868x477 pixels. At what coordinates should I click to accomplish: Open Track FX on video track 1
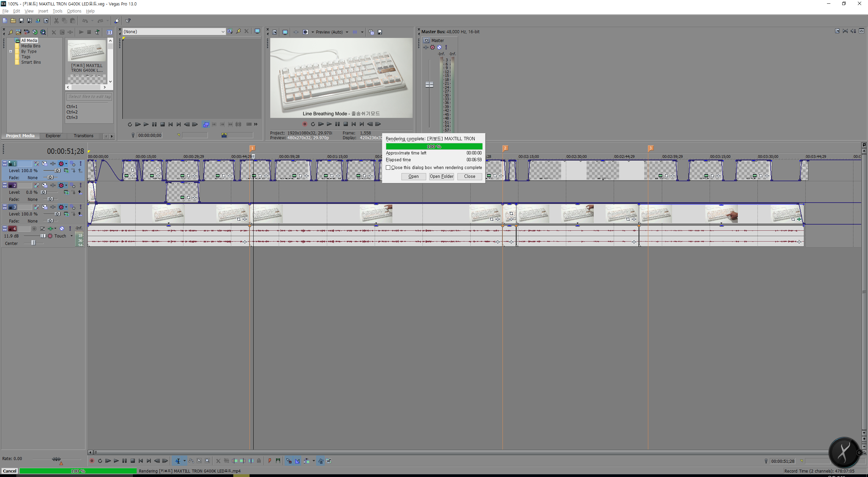[53, 164]
